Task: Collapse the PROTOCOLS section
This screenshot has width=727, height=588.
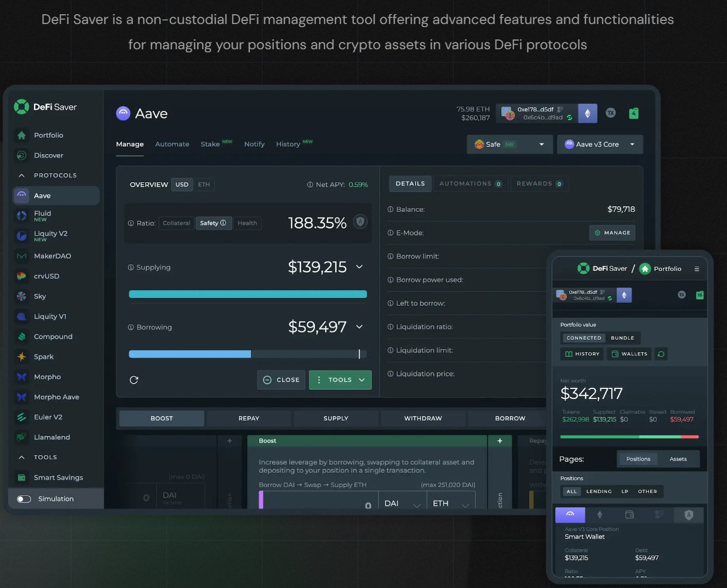Action: click(22, 175)
